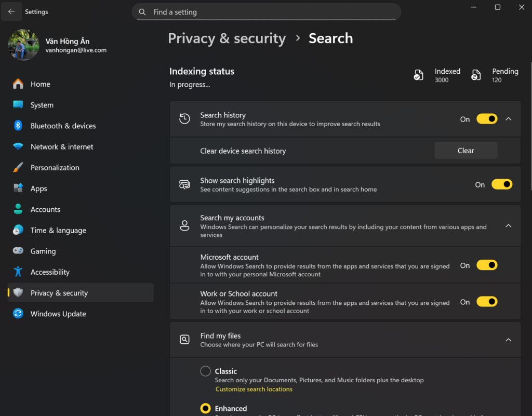Turn off the Search history toggle
The image size is (532, 416).
click(x=487, y=119)
